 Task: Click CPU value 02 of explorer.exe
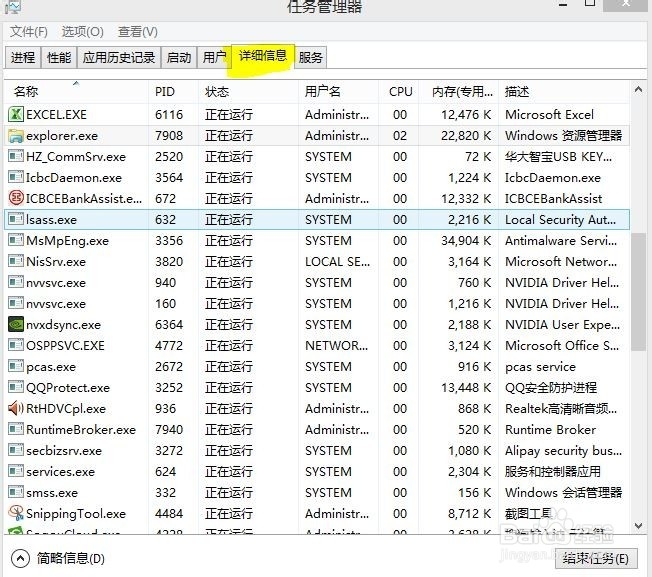tap(400, 136)
